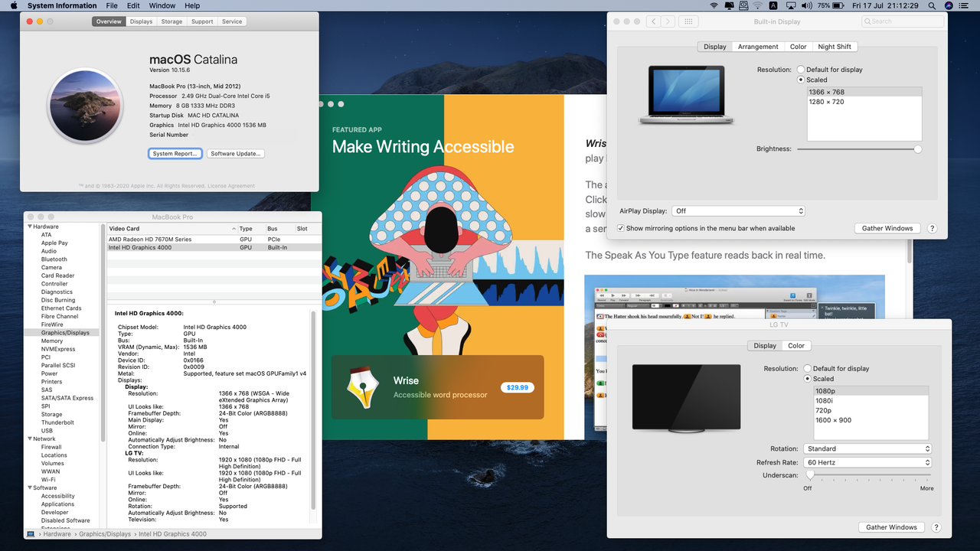This screenshot has height=551, width=980.
Task: Activate Siri from the menu bar
Action: tap(949, 5)
